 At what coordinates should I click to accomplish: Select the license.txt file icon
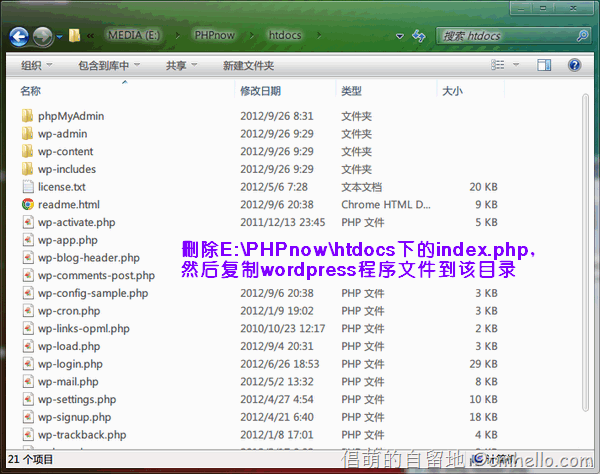(x=28, y=186)
